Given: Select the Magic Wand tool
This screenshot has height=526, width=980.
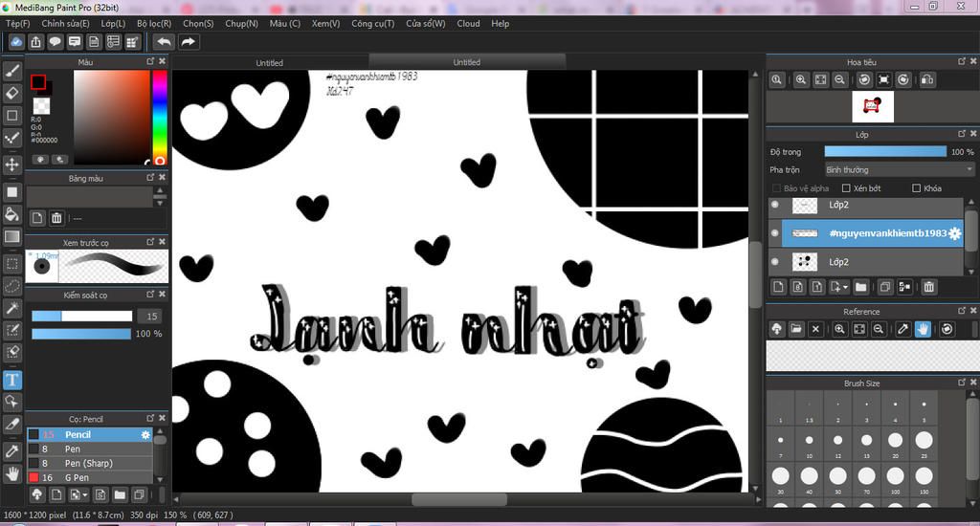Looking at the screenshot, I should (11, 308).
